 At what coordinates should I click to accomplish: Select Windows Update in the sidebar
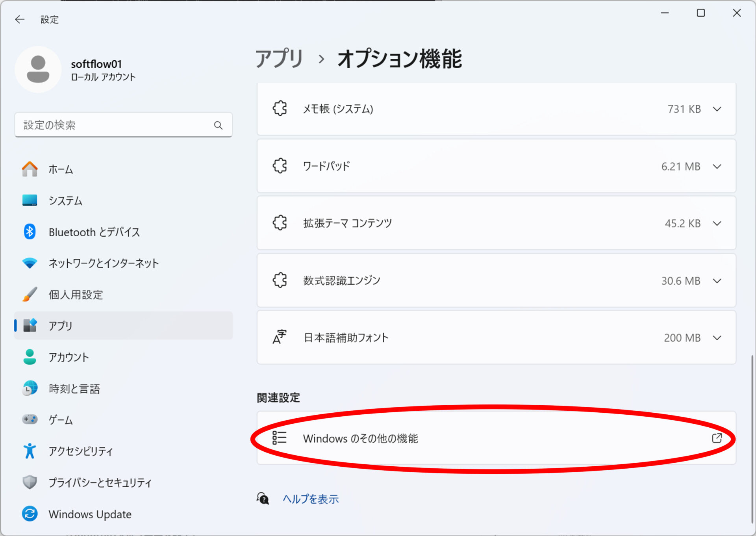pyautogui.click(x=123, y=514)
